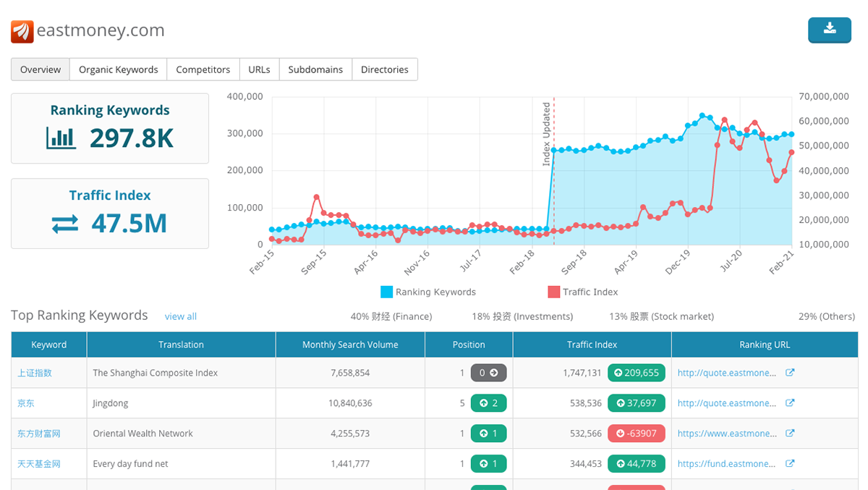Click the 344,453 traffic index value
The image size is (868, 490).
tap(586, 464)
